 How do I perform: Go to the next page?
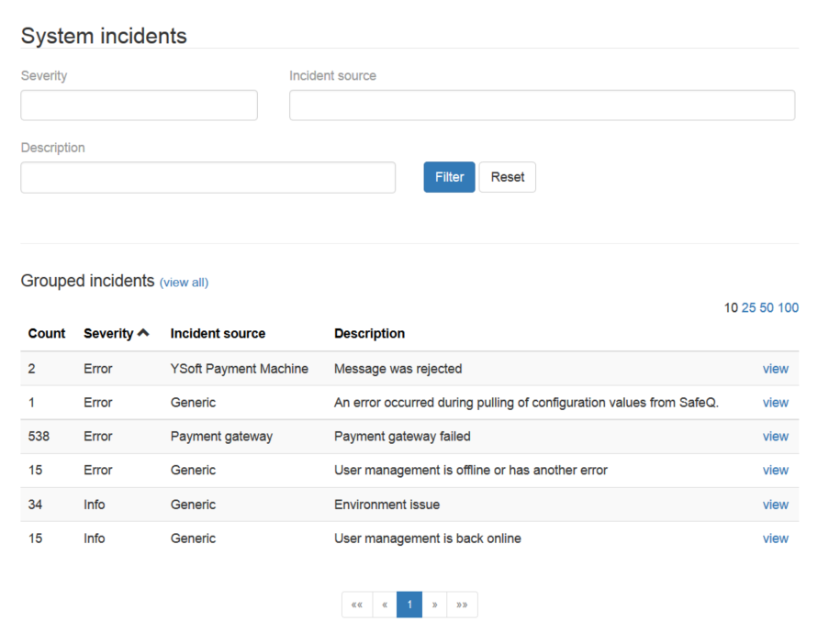(434, 605)
